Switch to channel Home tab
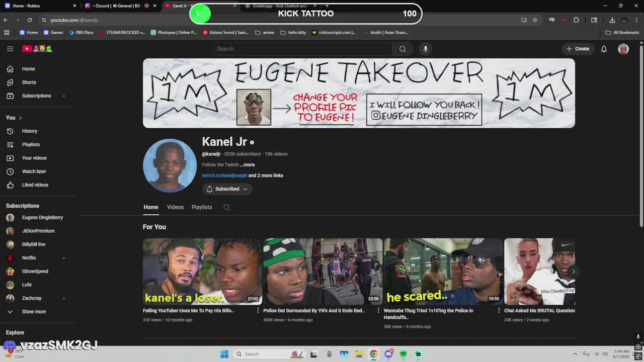The width and height of the screenshot is (644, 362). [150, 207]
